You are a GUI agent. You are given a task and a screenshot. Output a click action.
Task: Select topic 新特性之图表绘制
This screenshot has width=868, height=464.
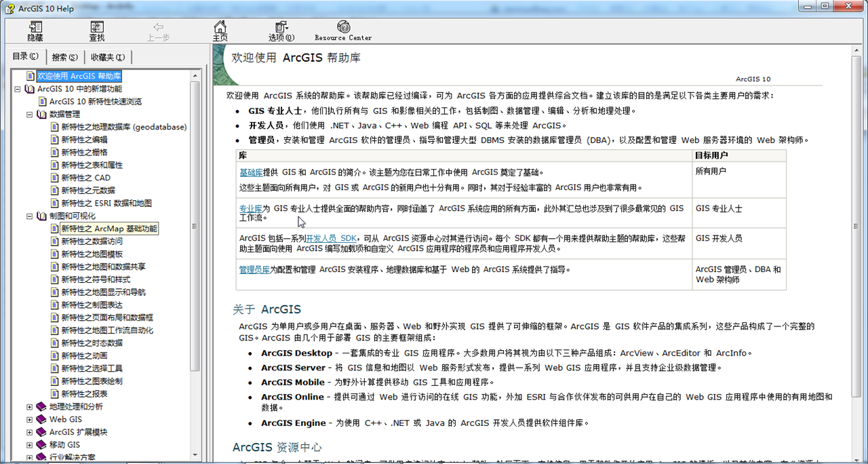[x=92, y=381]
